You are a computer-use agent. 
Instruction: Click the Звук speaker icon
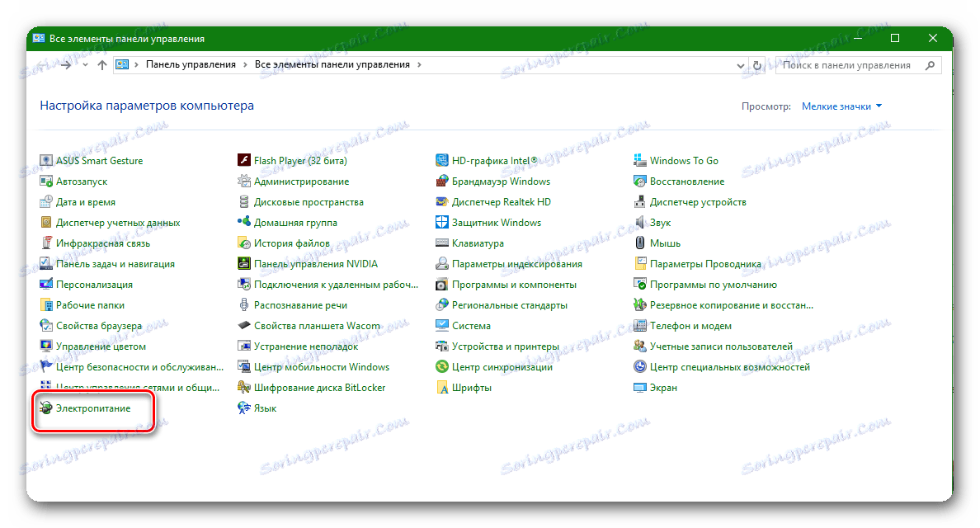pyautogui.click(x=640, y=223)
